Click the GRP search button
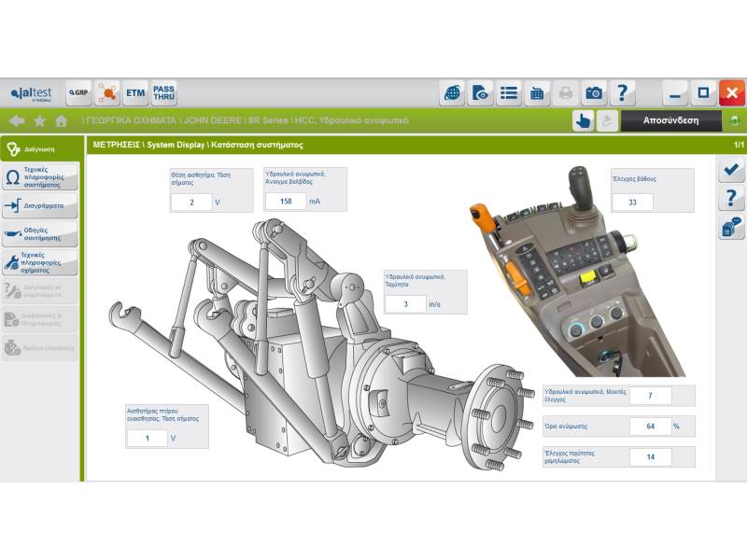The image size is (747, 560). tap(78, 93)
